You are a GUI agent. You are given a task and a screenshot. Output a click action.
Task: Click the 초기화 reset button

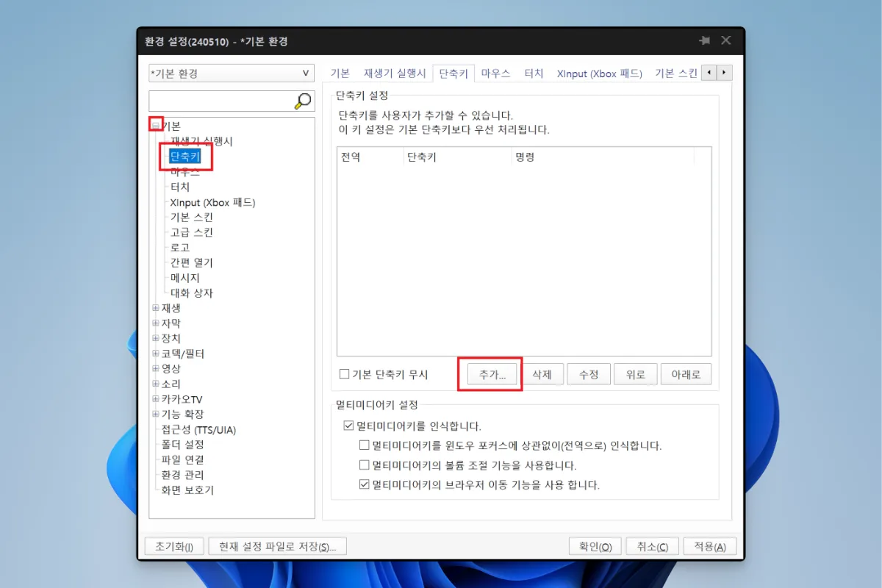[x=174, y=545]
